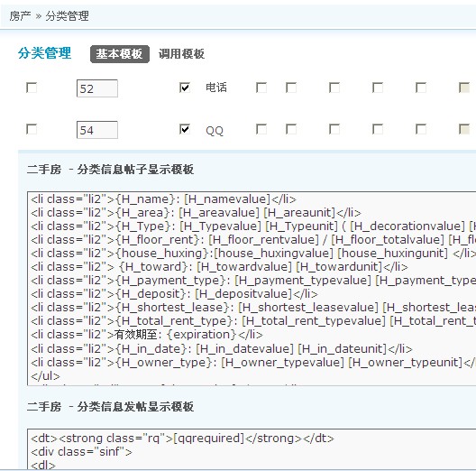The image size is (476, 471).
Task: Open the 基本模板 tab
Action: 120,54
